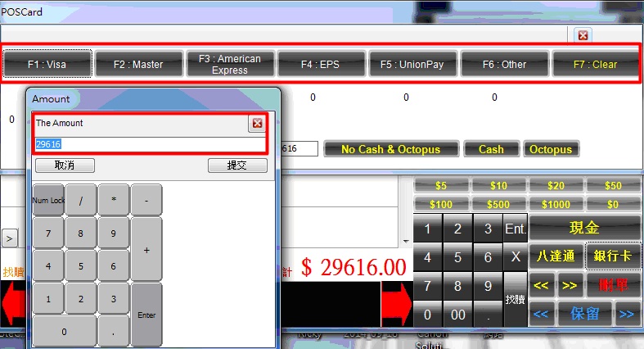The image size is (644, 349).
Task: Click the amount input field showing 29616
Action: coord(150,144)
